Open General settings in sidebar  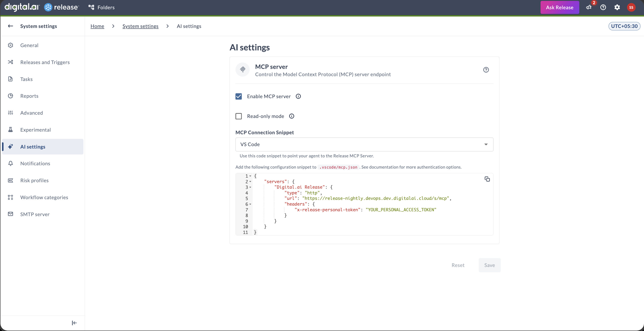42,45
